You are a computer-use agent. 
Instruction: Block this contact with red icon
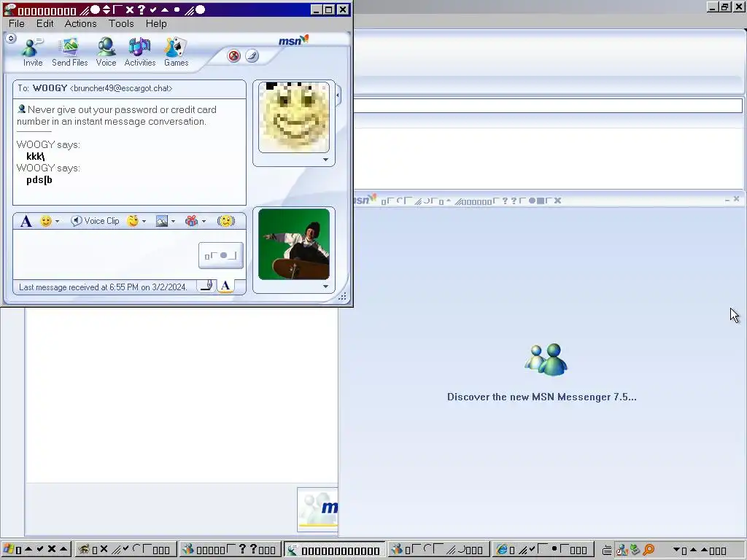click(x=233, y=55)
